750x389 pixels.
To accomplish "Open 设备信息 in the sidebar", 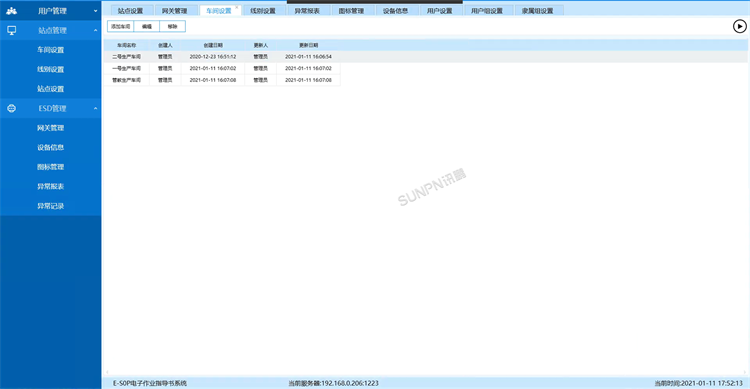I will tap(50, 147).
